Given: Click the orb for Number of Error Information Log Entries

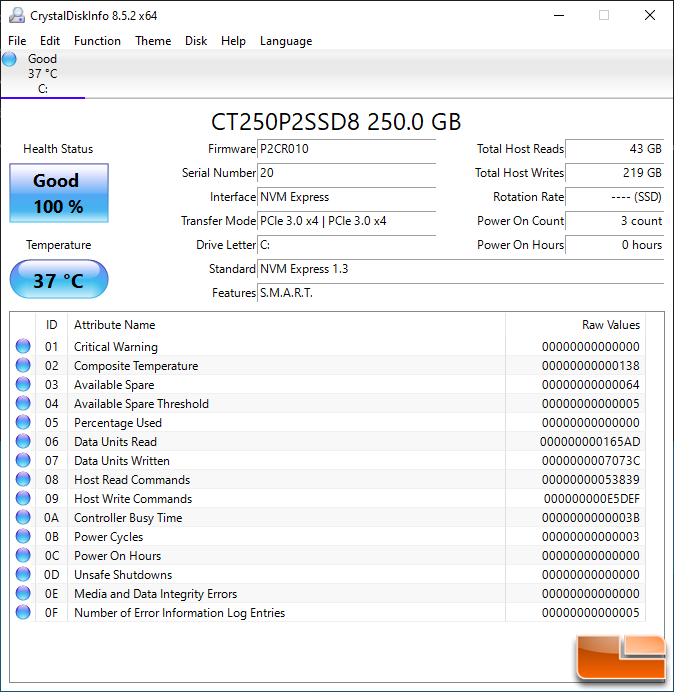Looking at the screenshot, I should 23,612.
